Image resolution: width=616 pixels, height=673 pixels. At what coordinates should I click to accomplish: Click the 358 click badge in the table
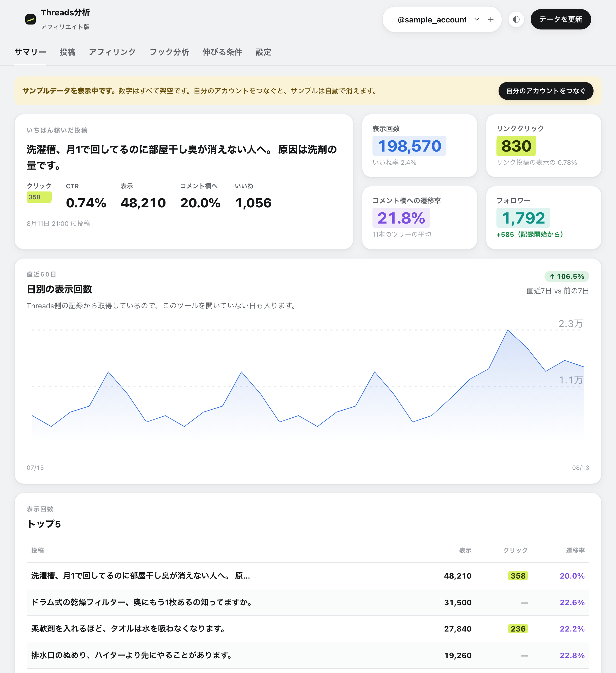click(x=518, y=575)
